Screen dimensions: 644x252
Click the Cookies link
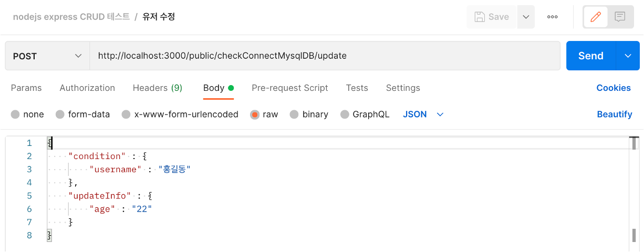[x=614, y=88]
